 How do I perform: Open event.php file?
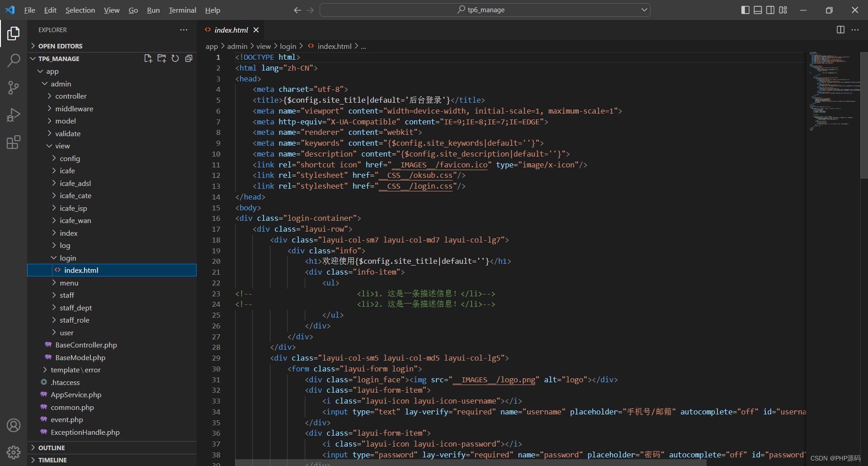click(x=112, y=420)
